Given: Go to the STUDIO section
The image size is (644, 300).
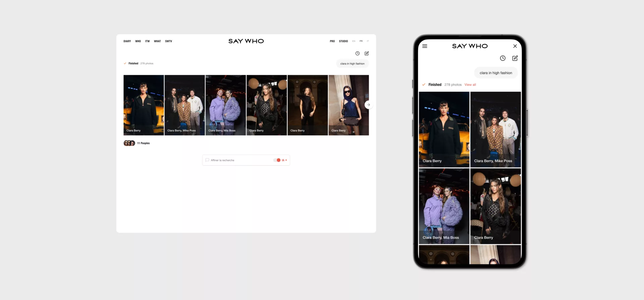Looking at the screenshot, I should [x=343, y=41].
